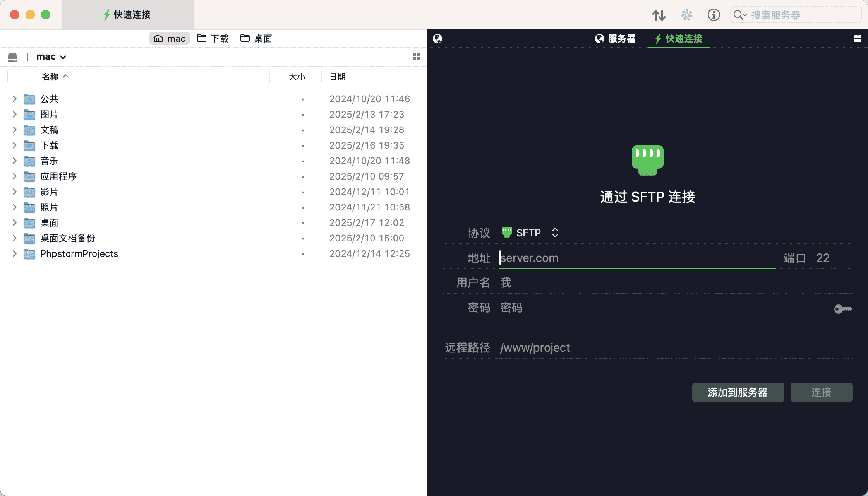Click the 连接 button

[821, 392]
